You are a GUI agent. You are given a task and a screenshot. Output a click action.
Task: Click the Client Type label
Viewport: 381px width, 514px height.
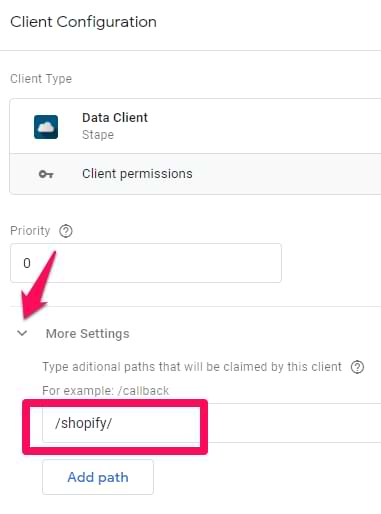[x=41, y=79]
